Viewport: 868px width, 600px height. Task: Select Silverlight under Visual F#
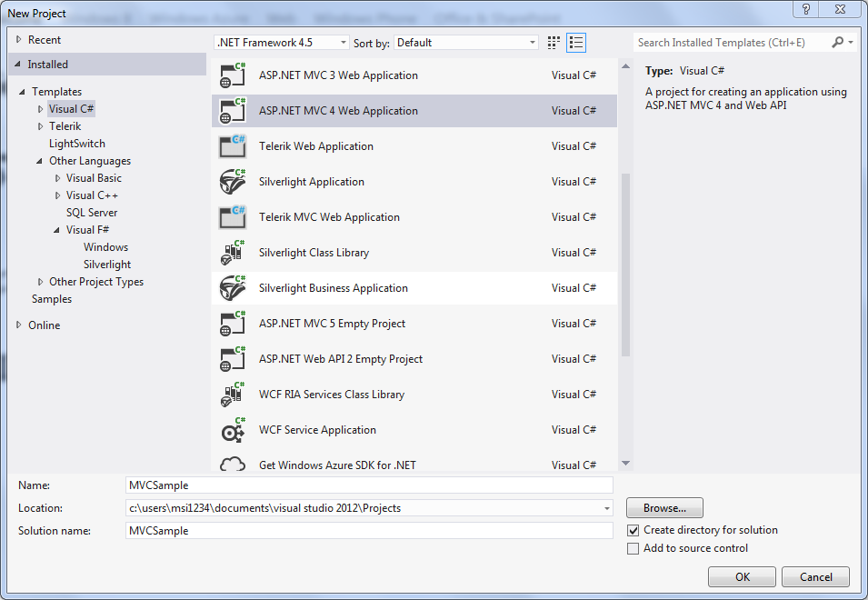[107, 265]
